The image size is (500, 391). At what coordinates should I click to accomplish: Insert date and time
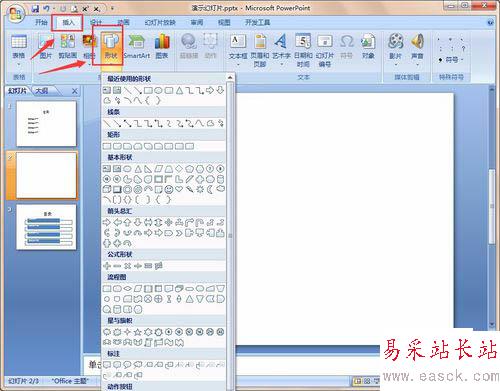[x=303, y=50]
